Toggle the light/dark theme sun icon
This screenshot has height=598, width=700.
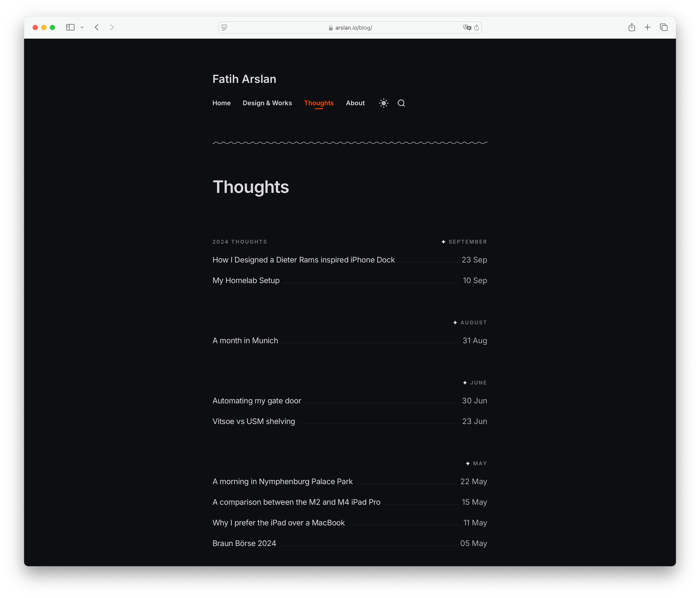384,103
